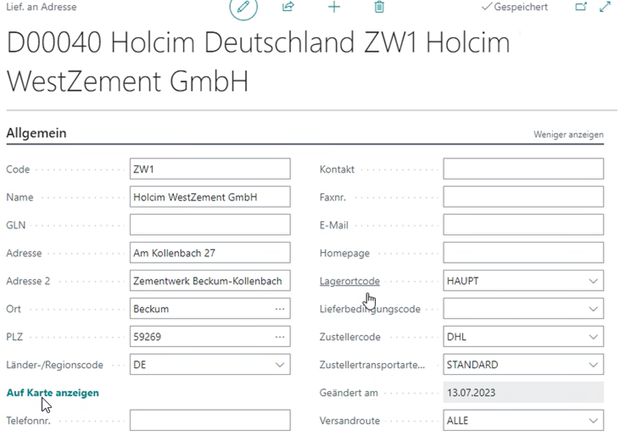Click the page title D00040 Holcim Deutschland
This screenshot has width=642, height=447.
click(x=258, y=61)
